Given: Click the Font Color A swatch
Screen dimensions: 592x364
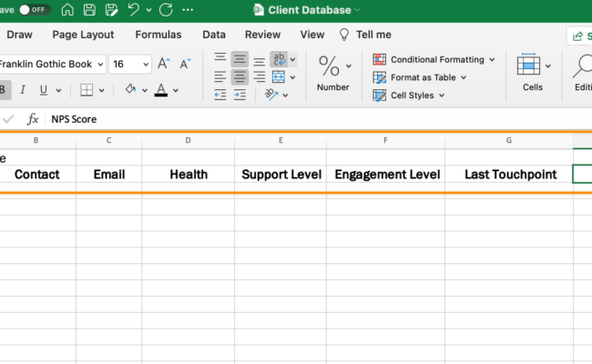Looking at the screenshot, I should pyautogui.click(x=161, y=90).
